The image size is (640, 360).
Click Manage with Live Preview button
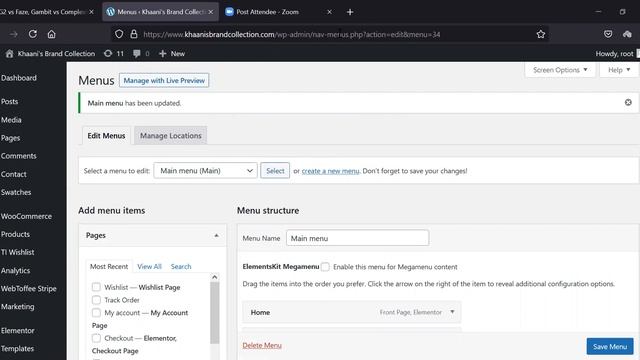[x=164, y=80]
